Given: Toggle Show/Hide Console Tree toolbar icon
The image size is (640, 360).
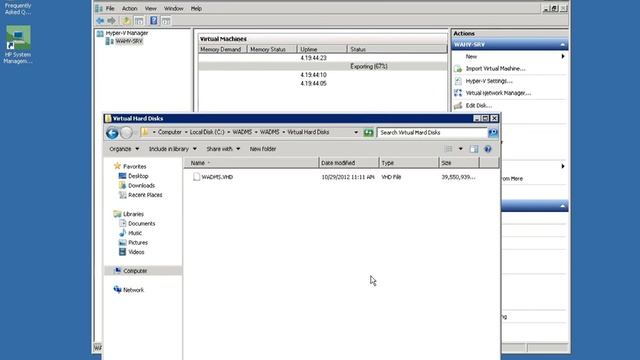Looking at the screenshot, I should click(139, 20).
